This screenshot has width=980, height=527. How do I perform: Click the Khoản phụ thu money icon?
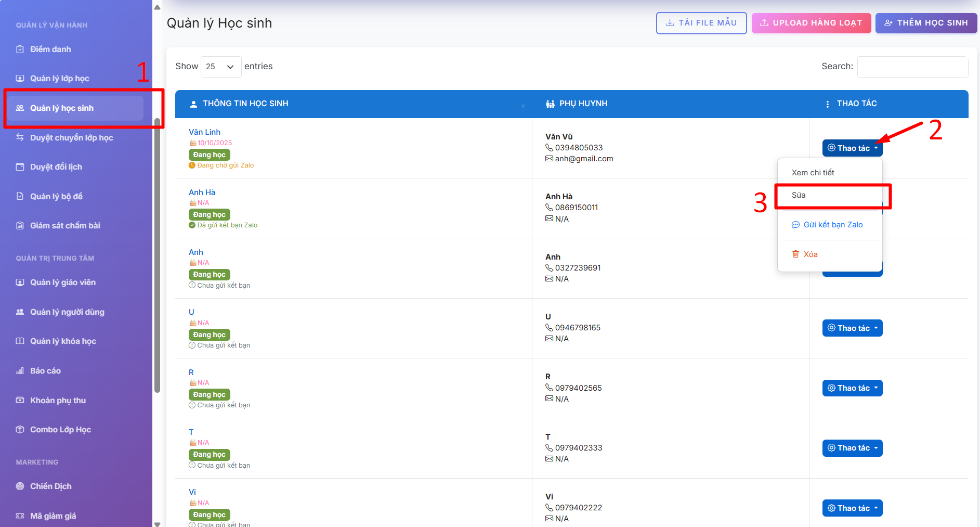(x=20, y=400)
